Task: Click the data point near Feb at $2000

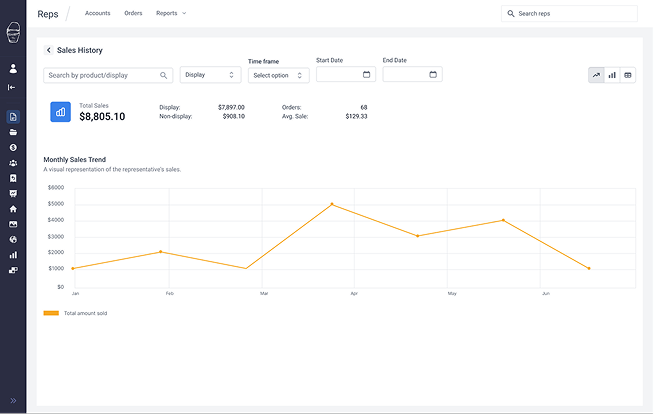Action: 161,252
